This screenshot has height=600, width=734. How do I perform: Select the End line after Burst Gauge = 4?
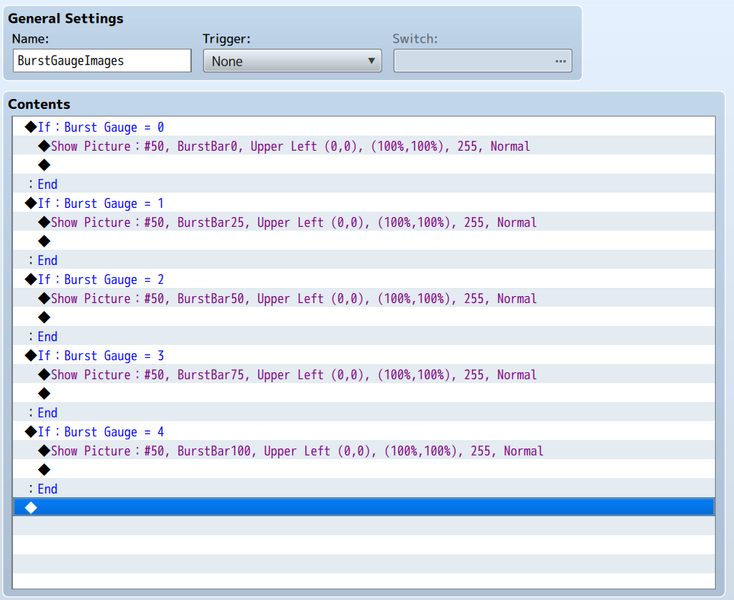point(46,489)
